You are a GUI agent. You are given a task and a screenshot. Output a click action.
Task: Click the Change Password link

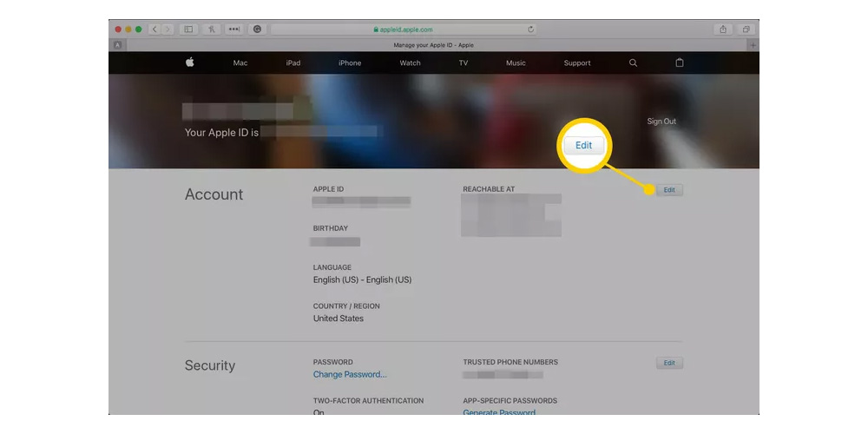click(x=350, y=374)
